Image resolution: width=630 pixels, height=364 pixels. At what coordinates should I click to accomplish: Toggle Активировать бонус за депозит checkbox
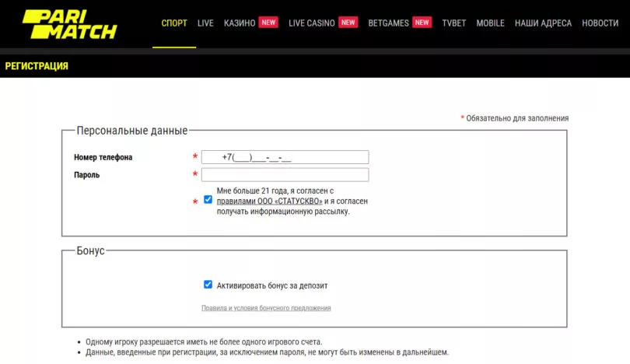pyautogui.click(x=208, y=285)
